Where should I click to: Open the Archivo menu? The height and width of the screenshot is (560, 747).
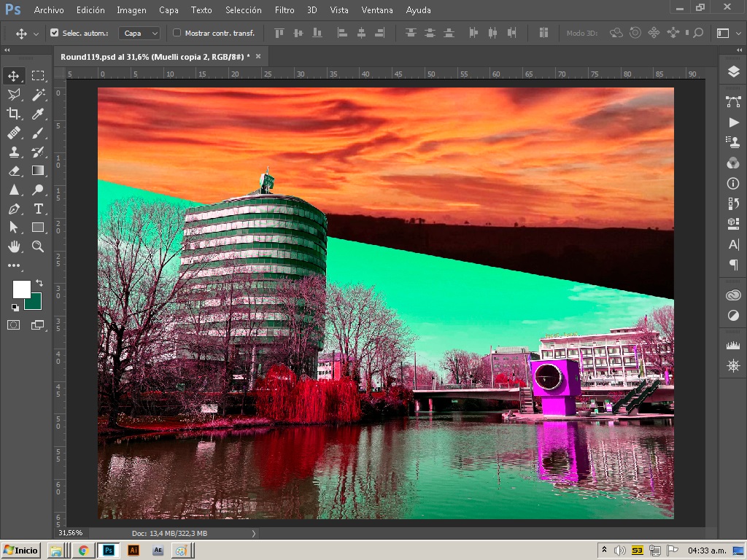pos(49,10)
